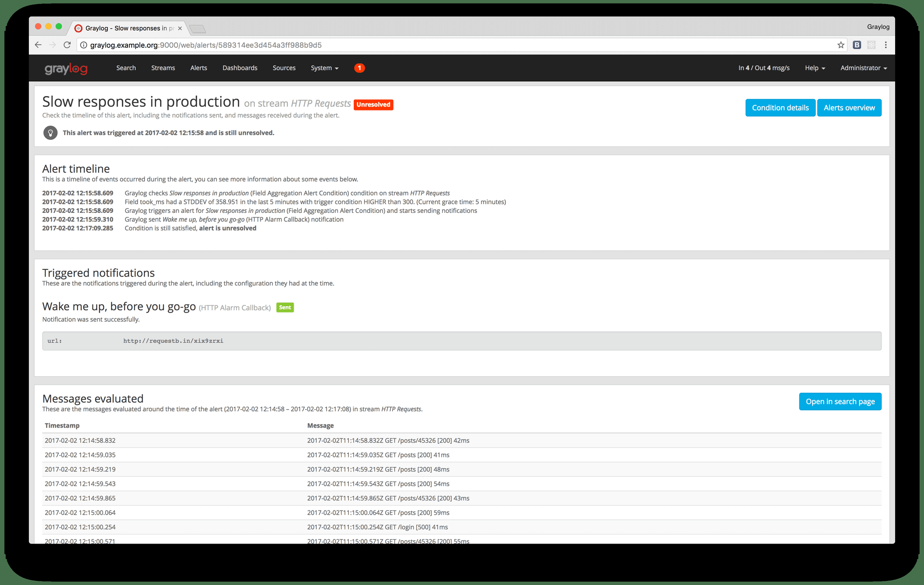Image resolution: width=924 pixels, height=585 pixels.
Task: Click the browser address bar URL
Action: click(x=206, y=45)
